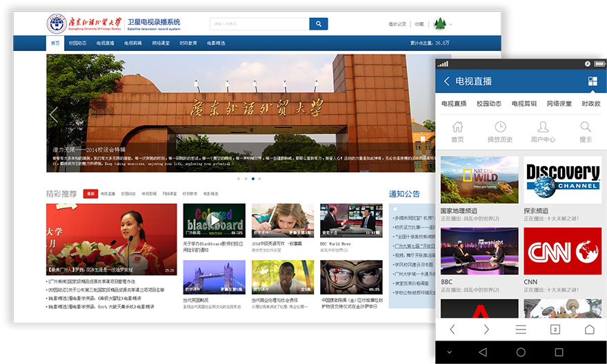Image resolution: width=607 pixels, height=364 pixels.
Task: Select 校园动态 in blue navigation bar
Action: coord(77,43)
